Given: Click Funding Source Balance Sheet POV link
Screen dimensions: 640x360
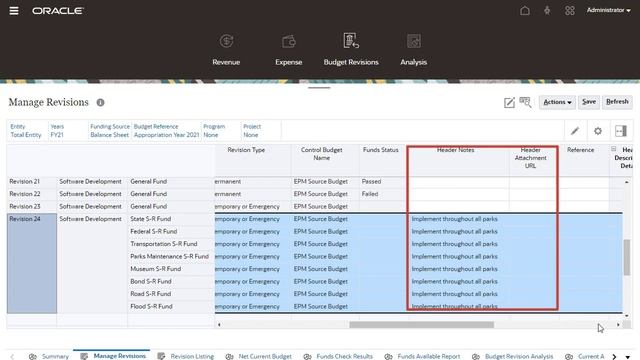Looking at the screenshot, I should (109, 131).
